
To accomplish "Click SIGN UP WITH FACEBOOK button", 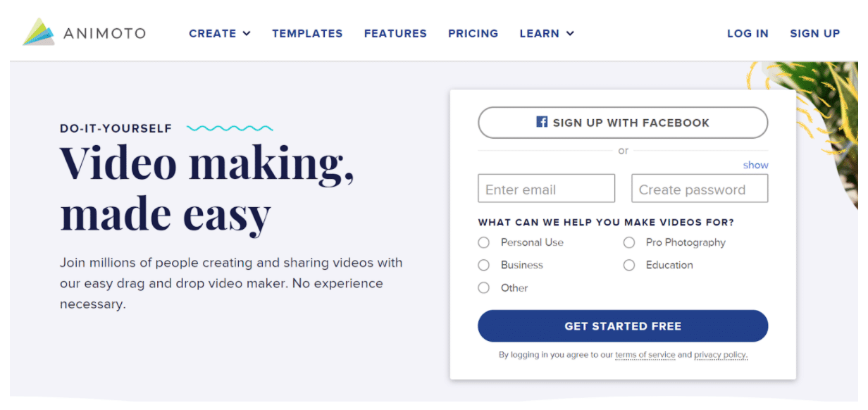I will (623, 123).
